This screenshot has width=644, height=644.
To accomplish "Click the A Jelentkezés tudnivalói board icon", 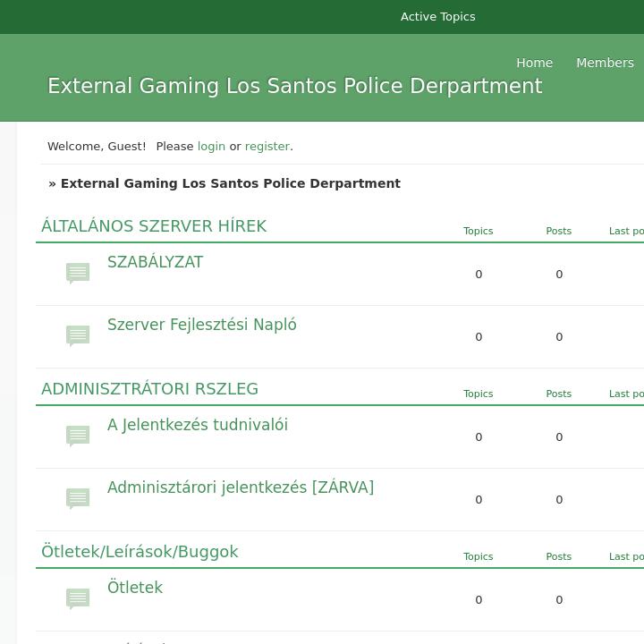I will (78, 436).
